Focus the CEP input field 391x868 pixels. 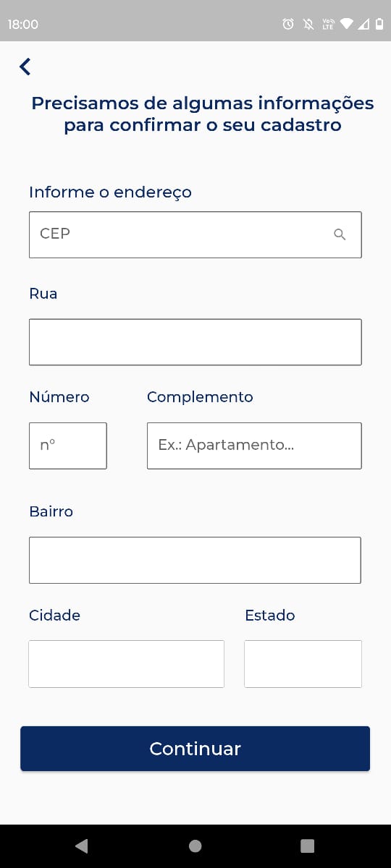(x=195, y=234)
